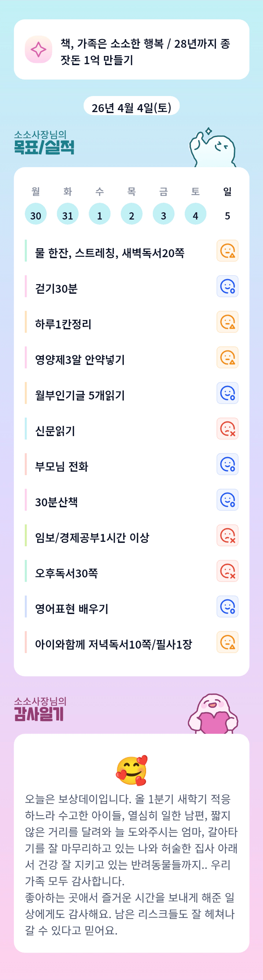Tap the red status icon for 오후독서30쪽
263x980 pixels.
(x=227, y=571)
